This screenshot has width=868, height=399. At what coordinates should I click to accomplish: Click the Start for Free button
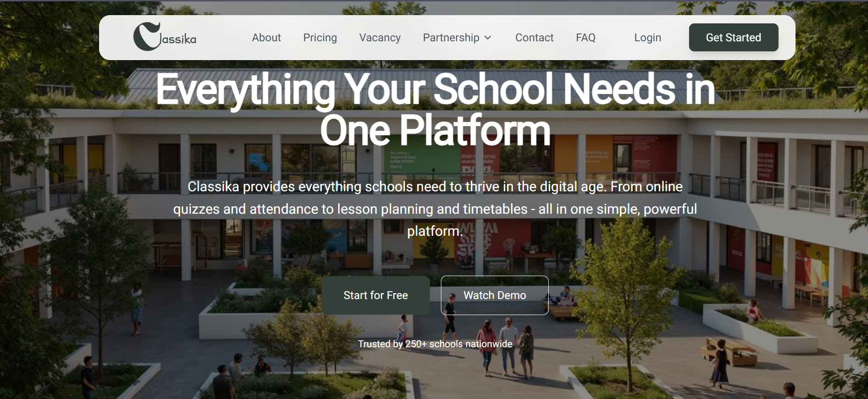coord(376,295)
